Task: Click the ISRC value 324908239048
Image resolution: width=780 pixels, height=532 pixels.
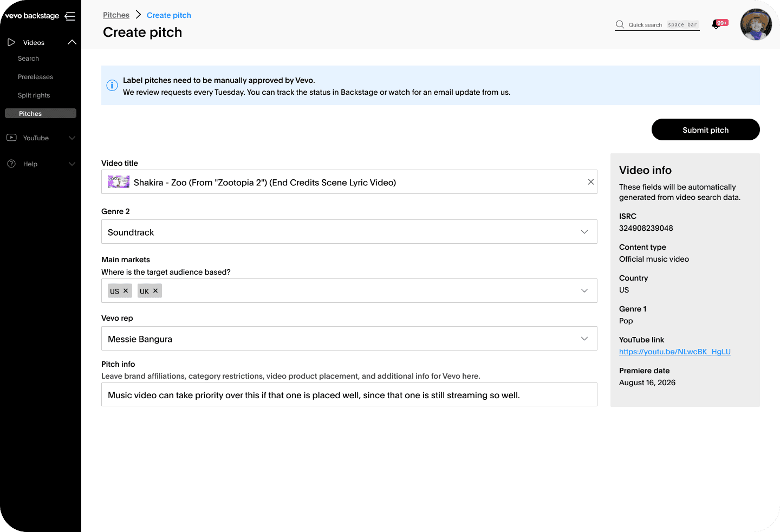Action: point(646,228)
